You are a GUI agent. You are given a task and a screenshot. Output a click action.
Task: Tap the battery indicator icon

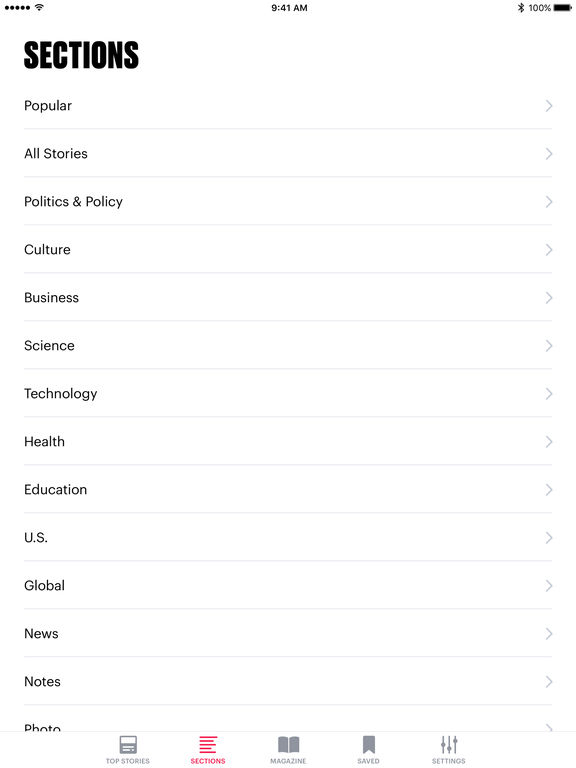pyautogui.click(x=562, y=8)
